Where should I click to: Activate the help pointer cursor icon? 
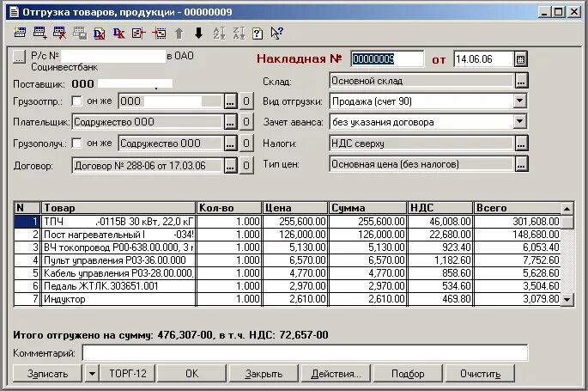pos(277,33)
